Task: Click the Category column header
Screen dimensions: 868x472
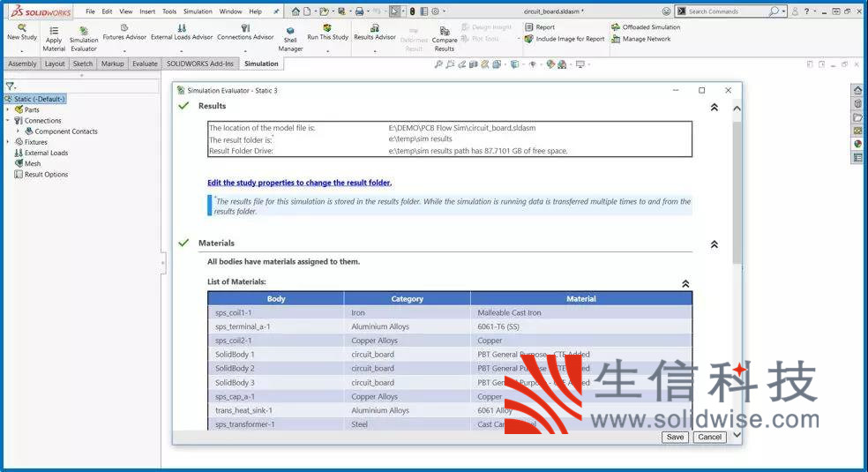Action: tap(407, 299)
